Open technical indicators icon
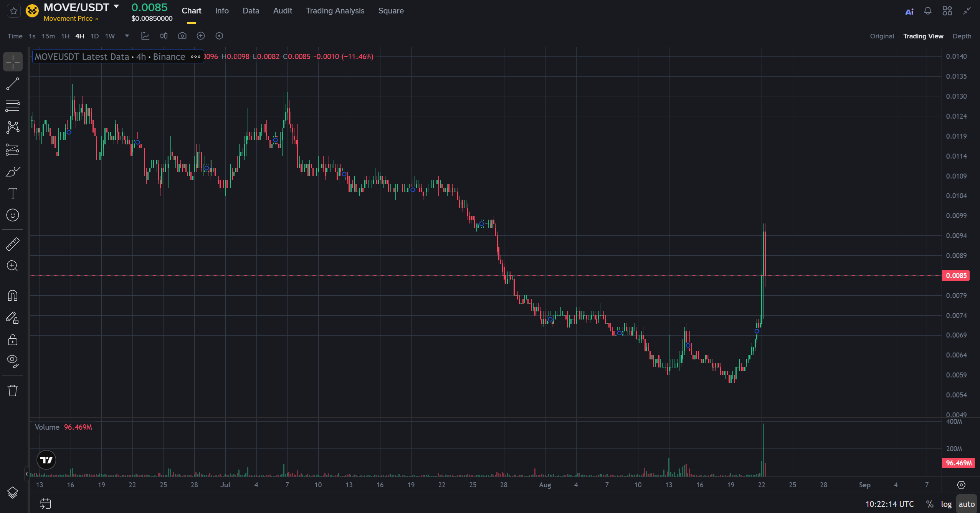Image resolution: width=980 pixels, height=513 pixels. click(x=145, y=36)
